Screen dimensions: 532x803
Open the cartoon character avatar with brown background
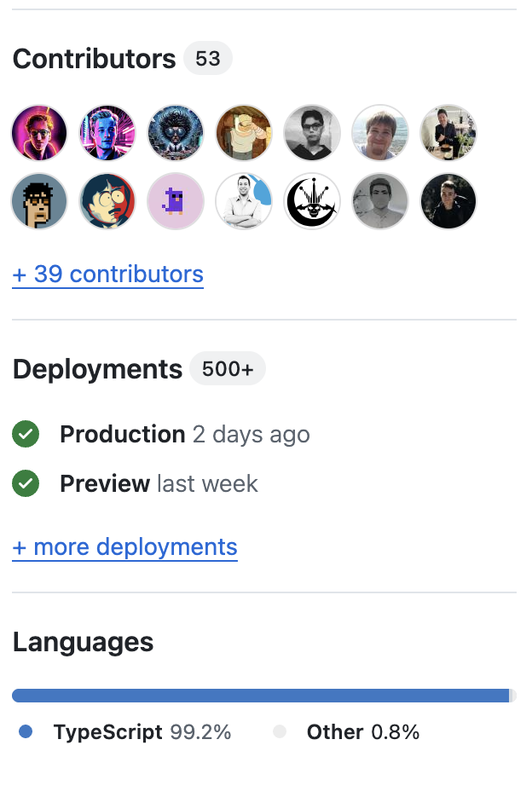[x=244, y=134]
